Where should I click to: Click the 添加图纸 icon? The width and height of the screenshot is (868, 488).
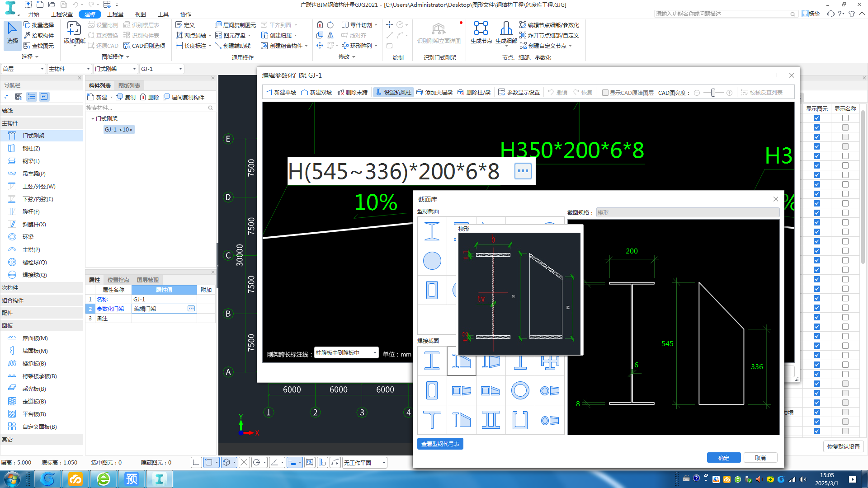[74, 33]
